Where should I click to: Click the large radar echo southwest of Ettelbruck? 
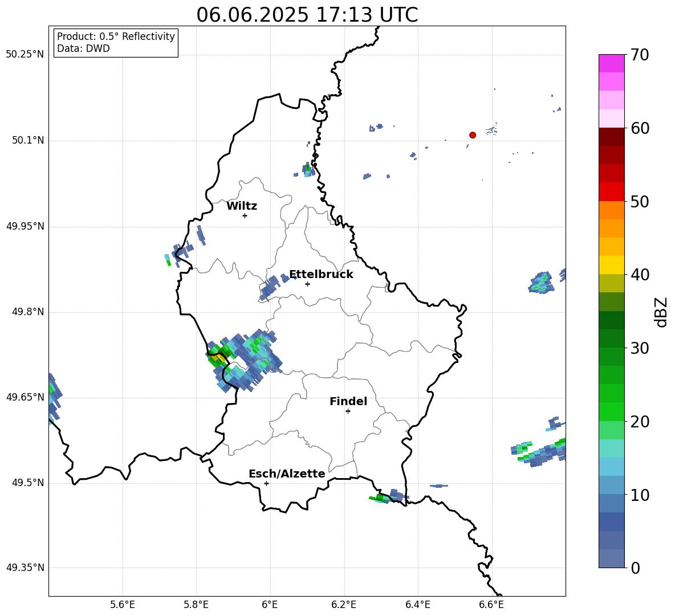point(245,361)
